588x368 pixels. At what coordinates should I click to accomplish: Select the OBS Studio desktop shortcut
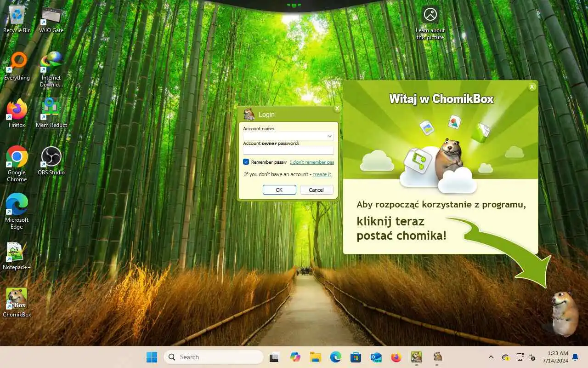(51, 161)
